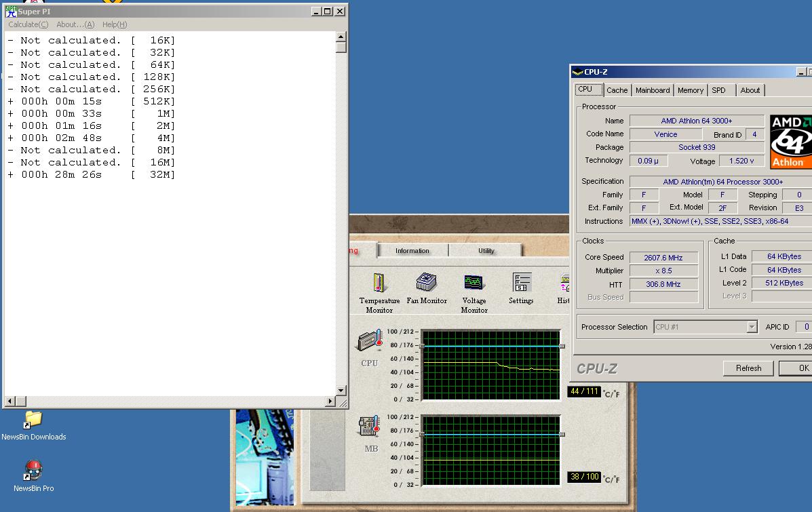Click the MB temperature threshold slider handle

pos(562,434)
